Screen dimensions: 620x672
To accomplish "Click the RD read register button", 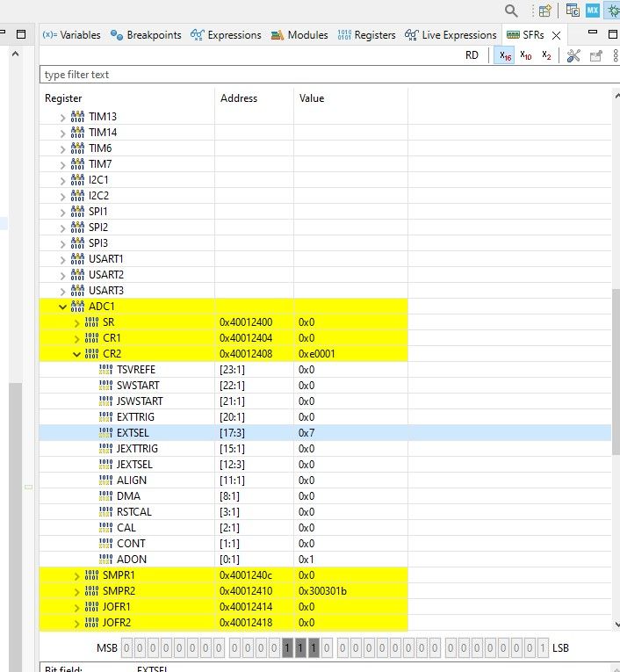I will tap(472, 55).
